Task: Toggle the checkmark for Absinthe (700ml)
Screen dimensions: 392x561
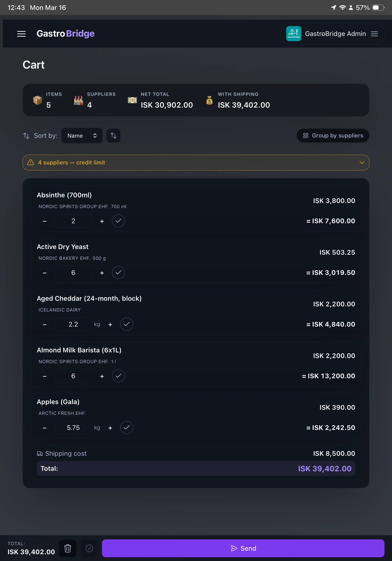Action: click(x=118, y=221)
